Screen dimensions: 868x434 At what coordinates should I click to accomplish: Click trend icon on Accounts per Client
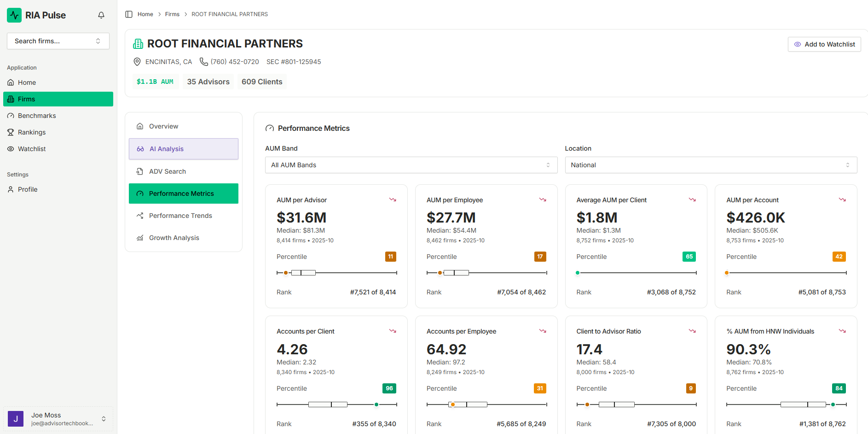pyautogui.click(x=393, y=331)
